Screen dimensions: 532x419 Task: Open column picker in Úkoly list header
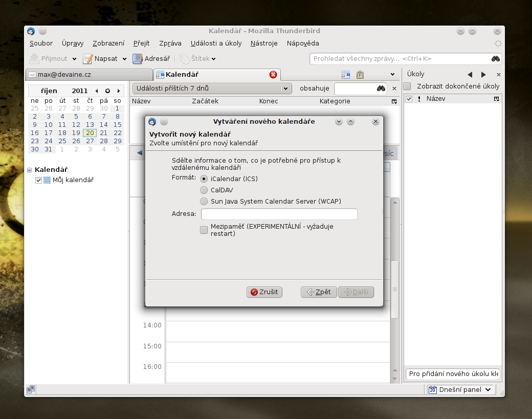click(x=496, y=99)
